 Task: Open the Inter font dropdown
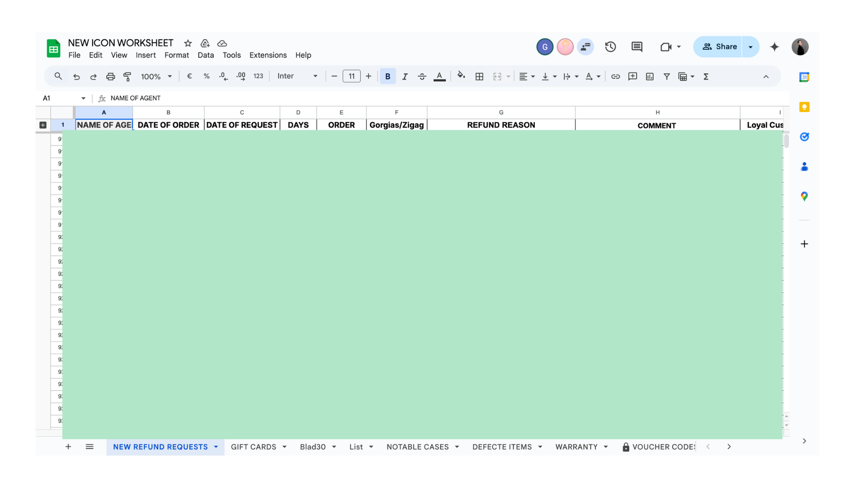click(x=297, y=76)
